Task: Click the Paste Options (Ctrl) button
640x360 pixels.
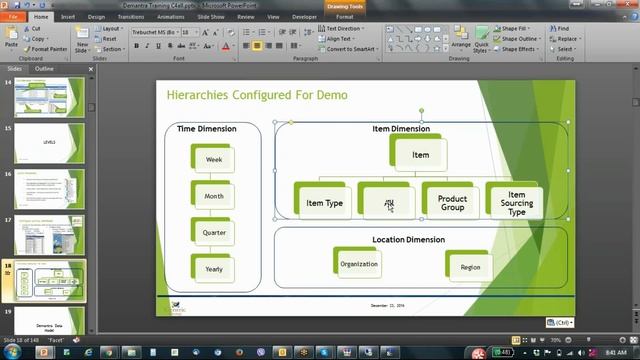Action: tap(560, 322)
